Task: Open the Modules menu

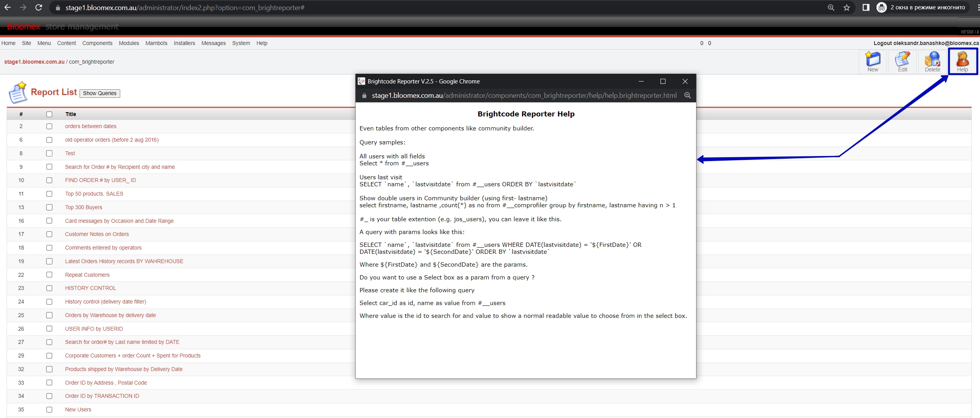Action: click(x=129, y=43)
